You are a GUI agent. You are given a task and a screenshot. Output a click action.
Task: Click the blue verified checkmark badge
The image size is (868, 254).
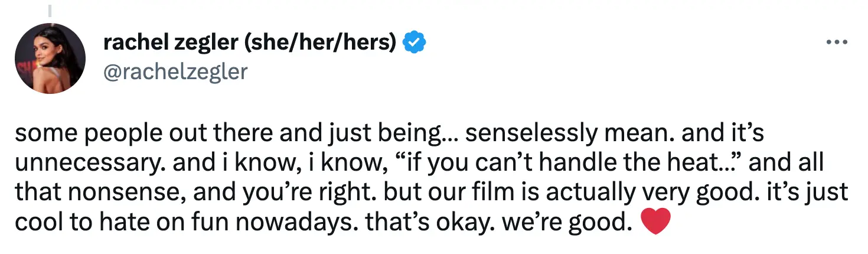pos(415,43)
